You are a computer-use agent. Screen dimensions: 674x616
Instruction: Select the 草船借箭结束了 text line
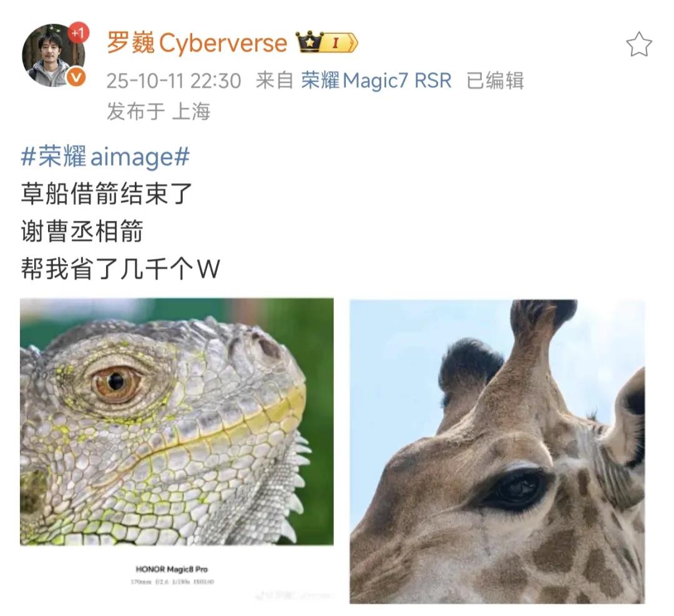click(x=106, y=193)
